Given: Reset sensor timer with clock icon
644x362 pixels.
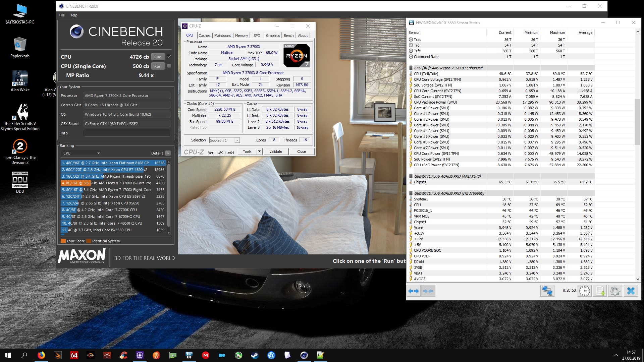Looking at the screenshot, I should [585, 291].
